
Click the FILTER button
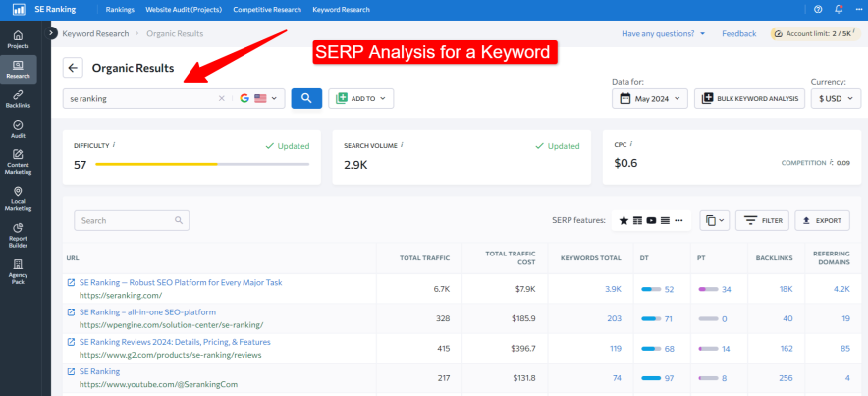[762, 220]
